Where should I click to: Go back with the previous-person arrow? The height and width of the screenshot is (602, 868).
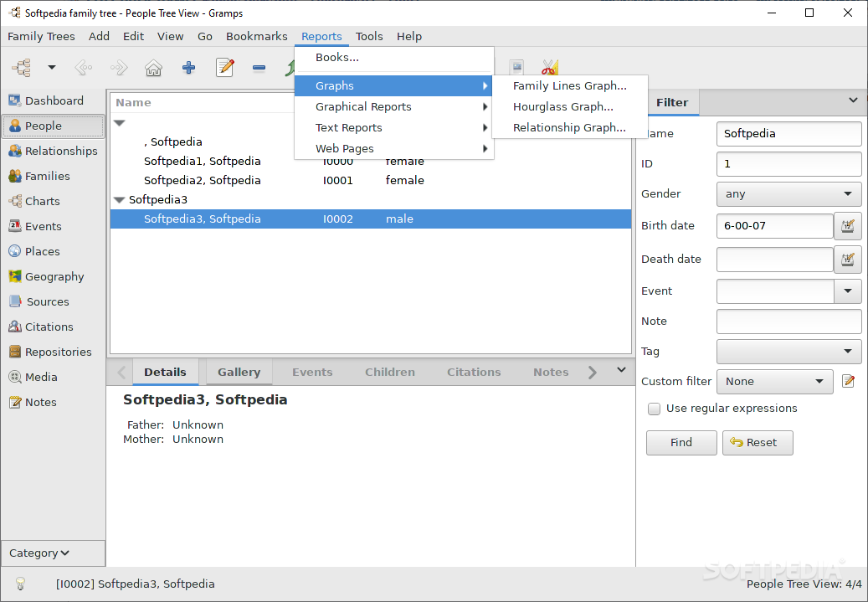click(84, 68)
